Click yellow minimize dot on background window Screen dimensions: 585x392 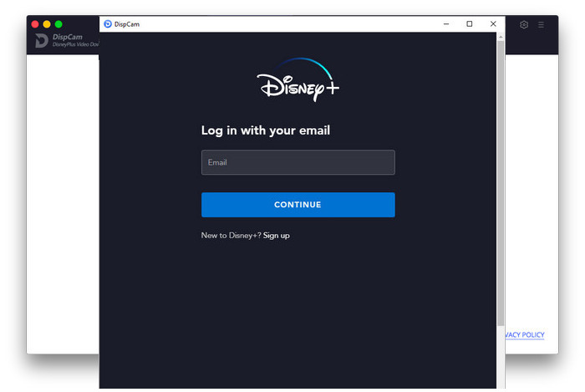47,24
